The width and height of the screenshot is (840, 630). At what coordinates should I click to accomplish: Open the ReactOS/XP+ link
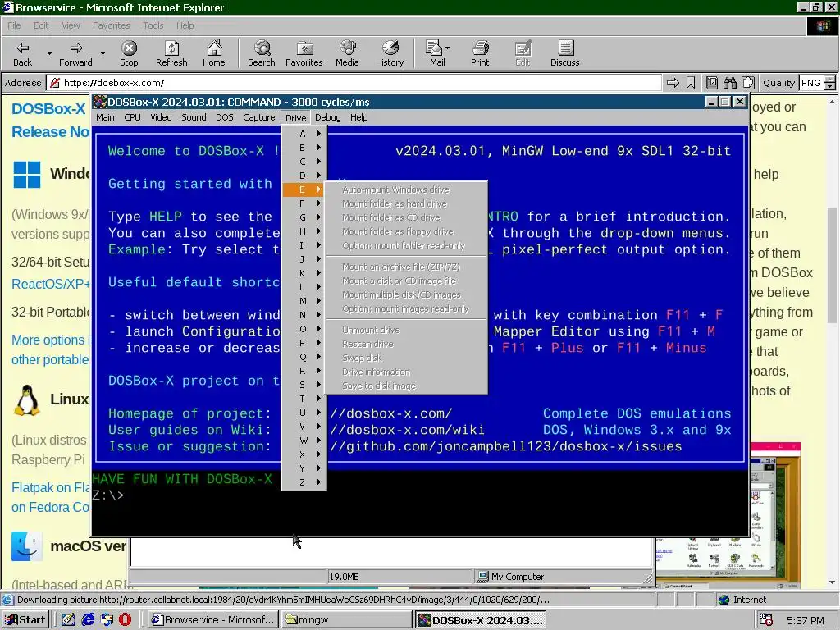click(51, 284)
